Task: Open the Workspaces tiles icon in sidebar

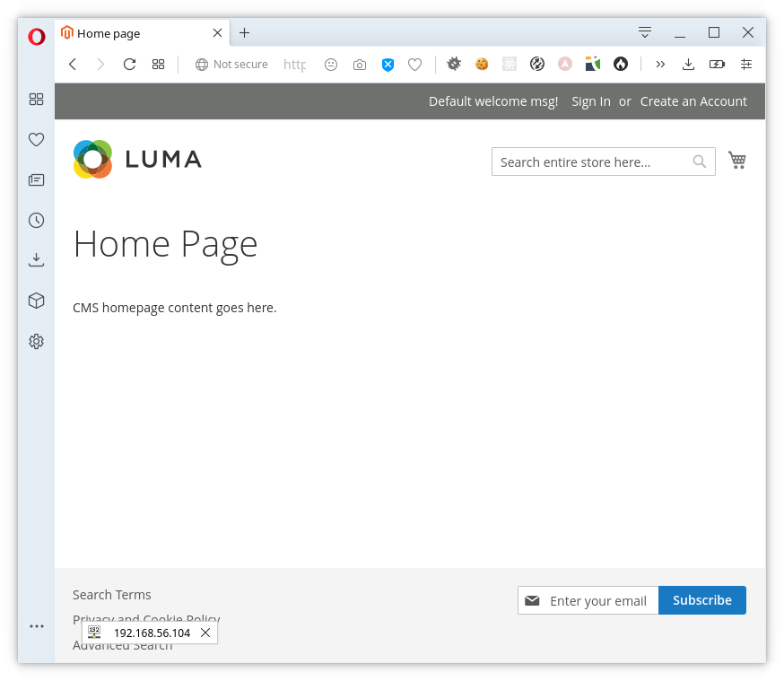Action: (x=36, y=99)
